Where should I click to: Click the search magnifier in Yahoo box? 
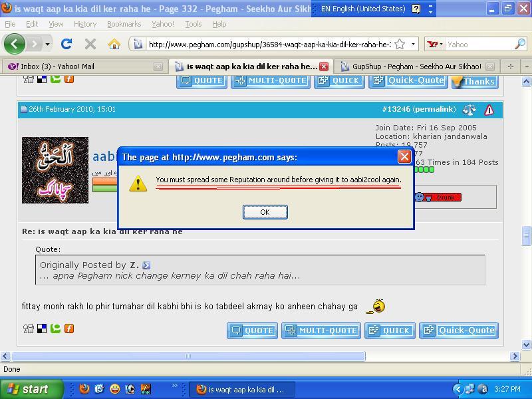tap(519, 45)
